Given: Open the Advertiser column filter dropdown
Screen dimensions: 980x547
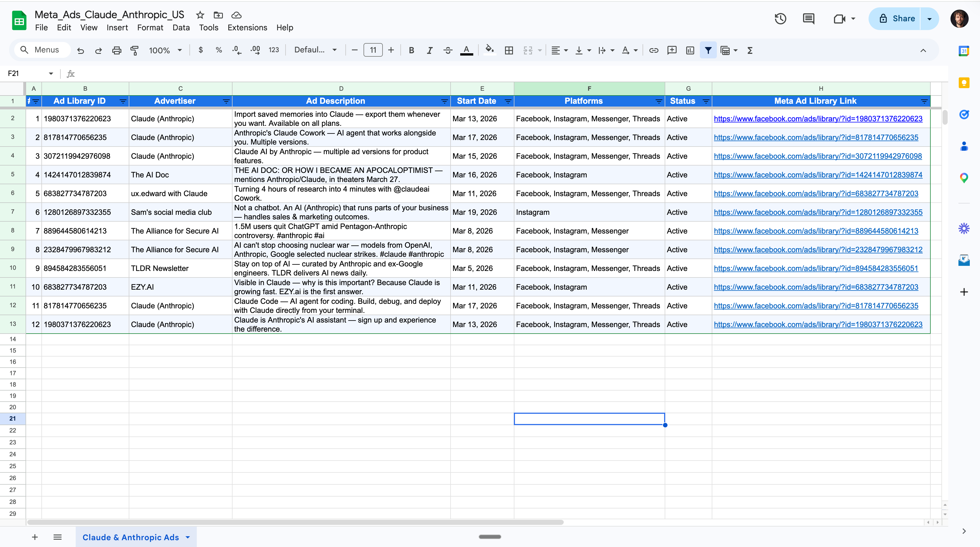Looking at the screenshot, I should (x=226, y=101).
